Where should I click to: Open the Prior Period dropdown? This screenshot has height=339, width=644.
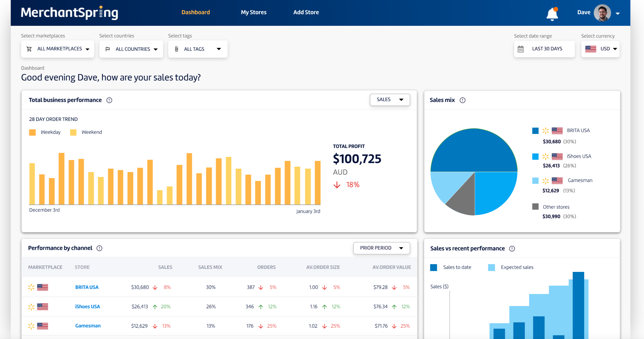coord(382,248)
